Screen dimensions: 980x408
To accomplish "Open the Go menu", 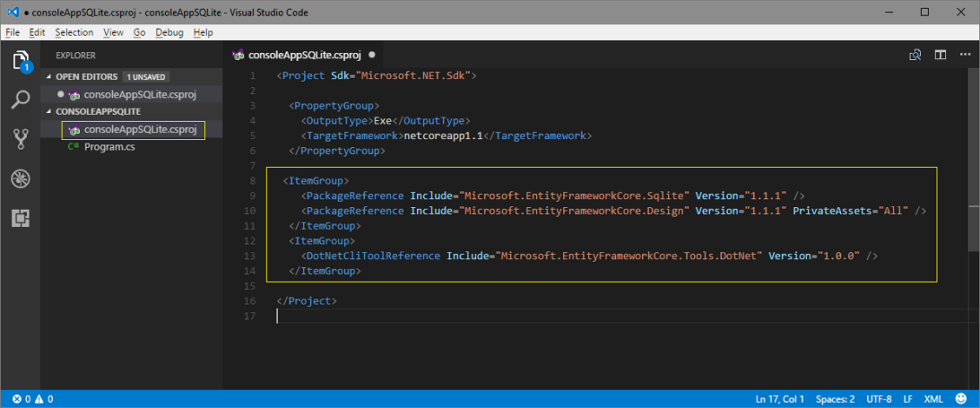I will point(139,32).
